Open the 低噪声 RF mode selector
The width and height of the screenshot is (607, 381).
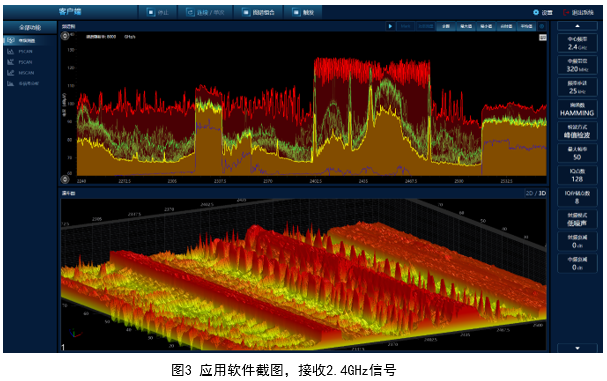pyautogui.click(x=577, y=220)
